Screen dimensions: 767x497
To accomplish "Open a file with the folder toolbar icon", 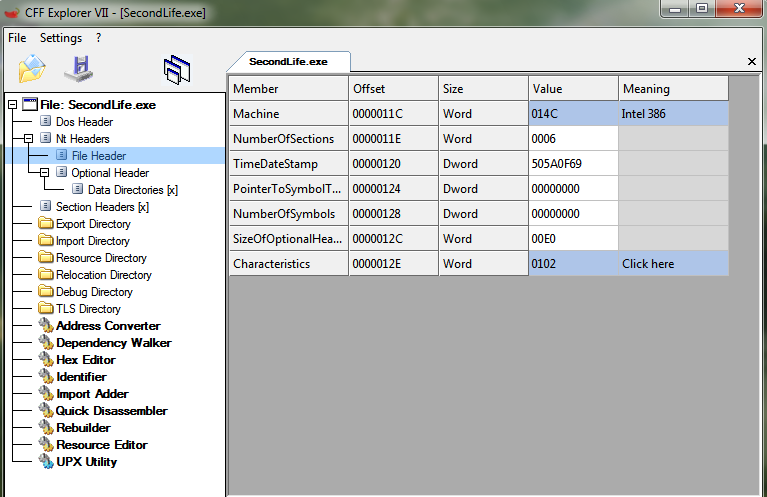I will (x=32, y=68).
